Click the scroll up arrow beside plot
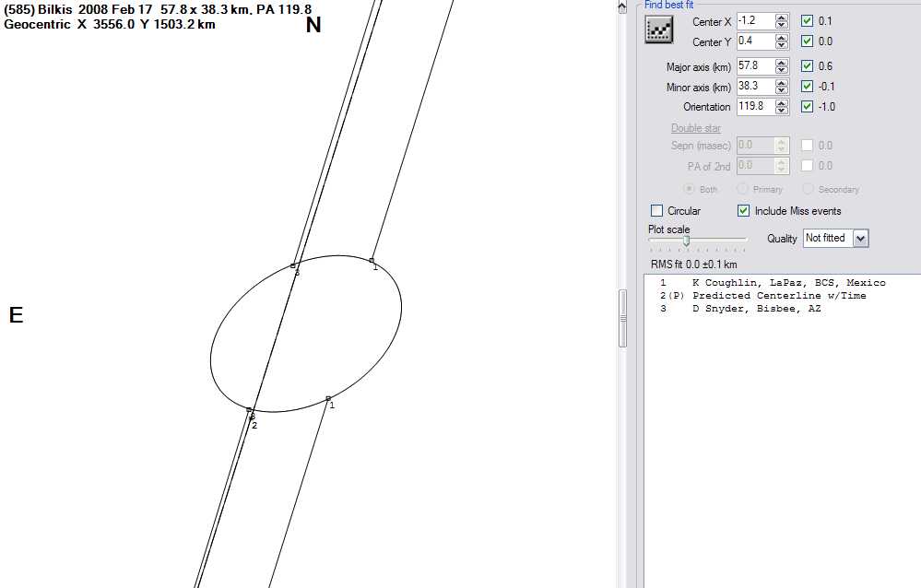This screenshot has width=921, height=588. (622, 6)
